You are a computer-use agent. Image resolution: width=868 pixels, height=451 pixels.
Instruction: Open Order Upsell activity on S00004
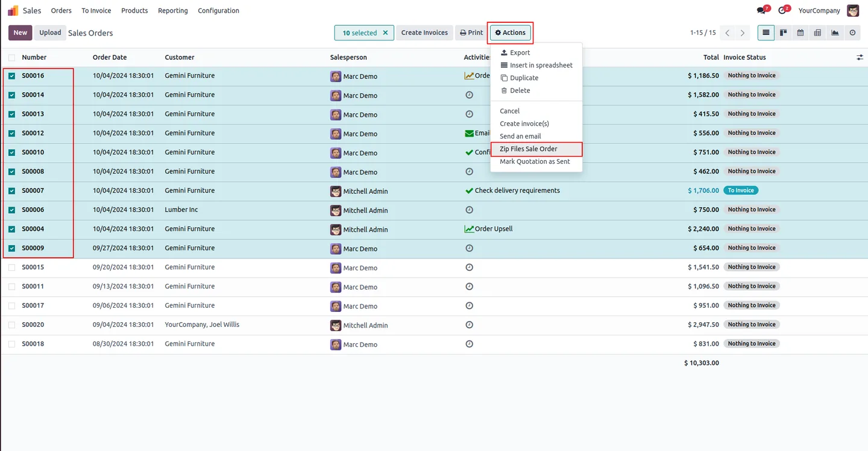point(488,229)
